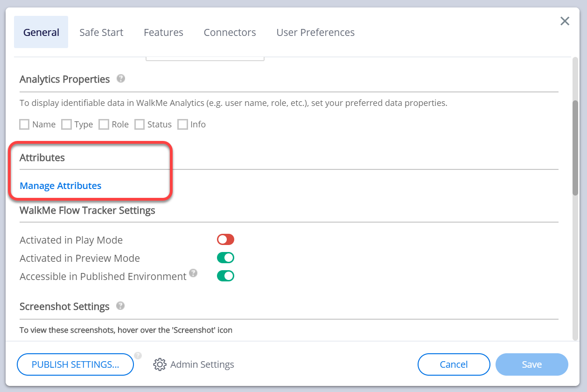Enable the Role checkbox
Image resolution: width=587 pixels, height=392 pixels.
pyautogui.click(x=104, y=124)
